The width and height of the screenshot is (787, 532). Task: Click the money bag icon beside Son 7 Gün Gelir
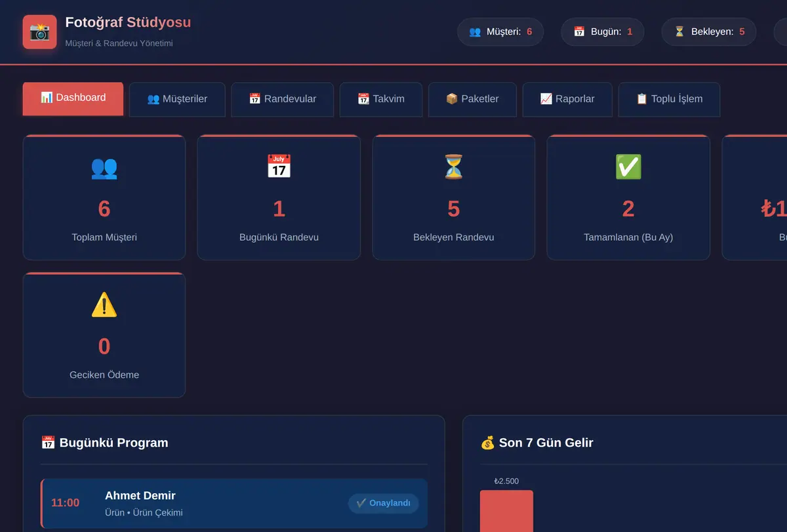(487, 443)
